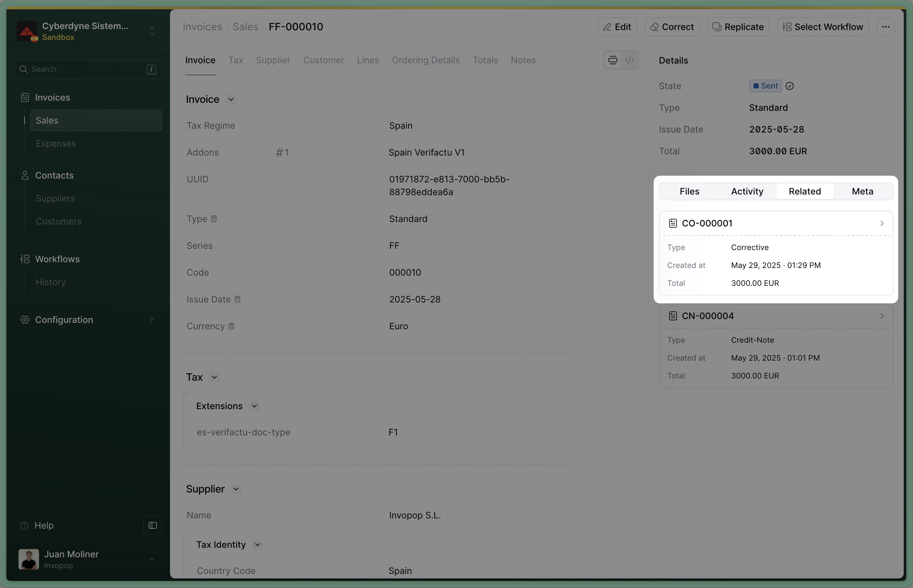Toggle the sidebar panel control next to Help
This screenshot has width=913, height=588.
[x=152, y=525]
